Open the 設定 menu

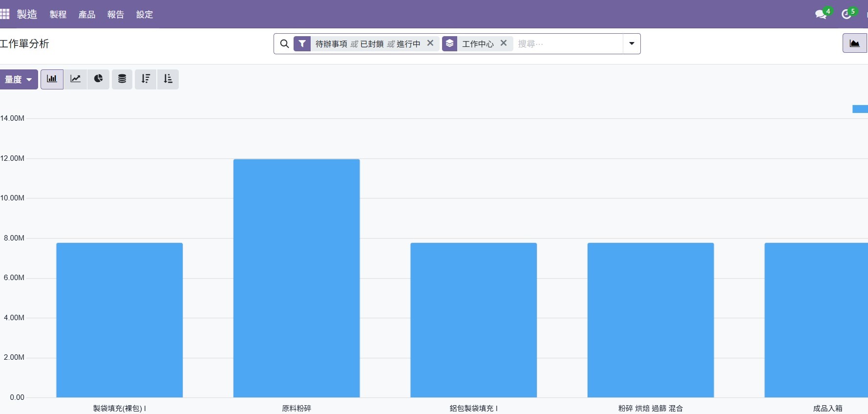coord(145,15)
